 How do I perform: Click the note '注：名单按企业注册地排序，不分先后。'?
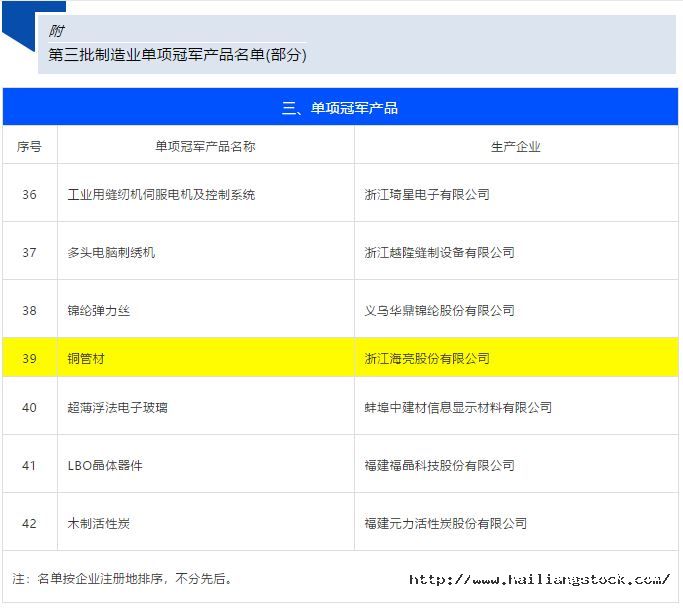(122, 579)
